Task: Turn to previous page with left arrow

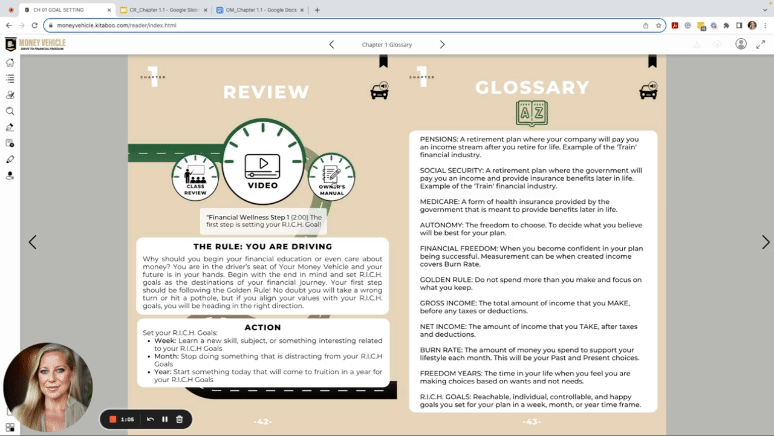Action: 33,242
